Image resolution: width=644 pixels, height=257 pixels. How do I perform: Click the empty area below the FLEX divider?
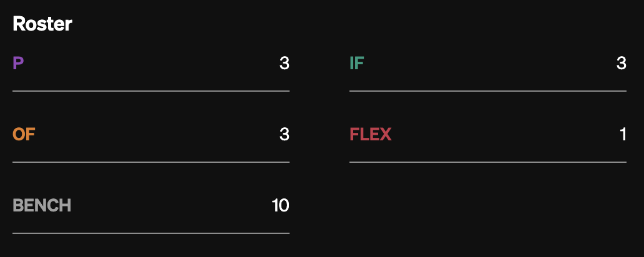click(x=488, y=206)
